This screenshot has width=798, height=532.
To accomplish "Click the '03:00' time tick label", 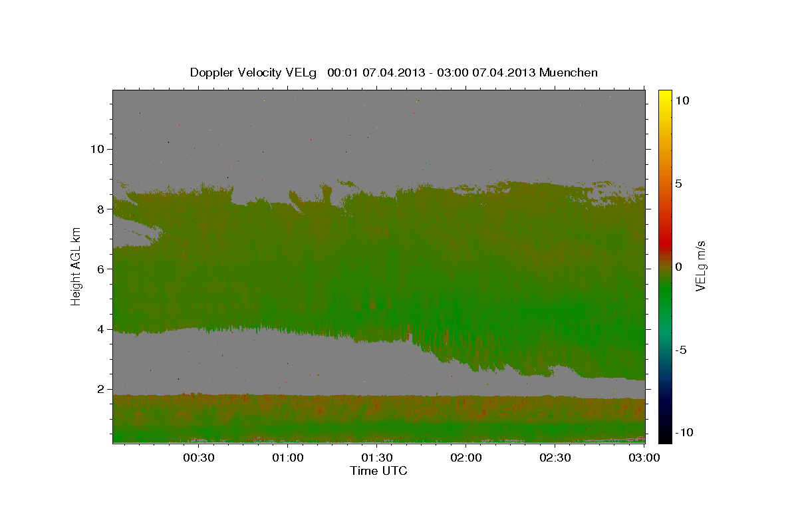I will (644, 458).
